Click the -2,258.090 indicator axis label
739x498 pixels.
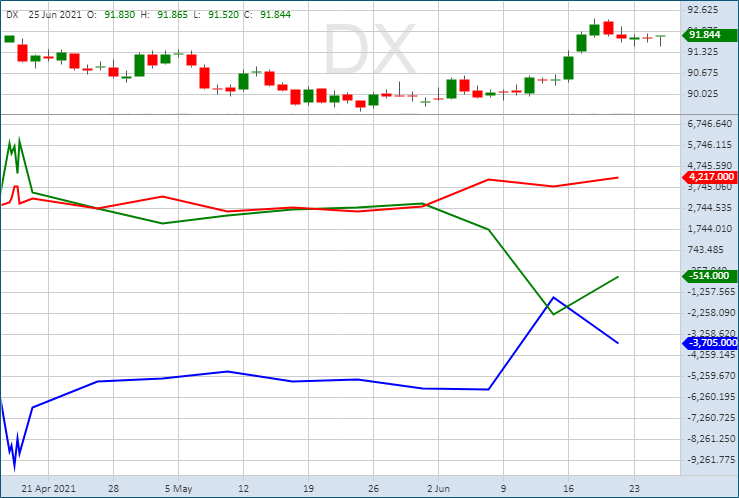pos(710,313)
